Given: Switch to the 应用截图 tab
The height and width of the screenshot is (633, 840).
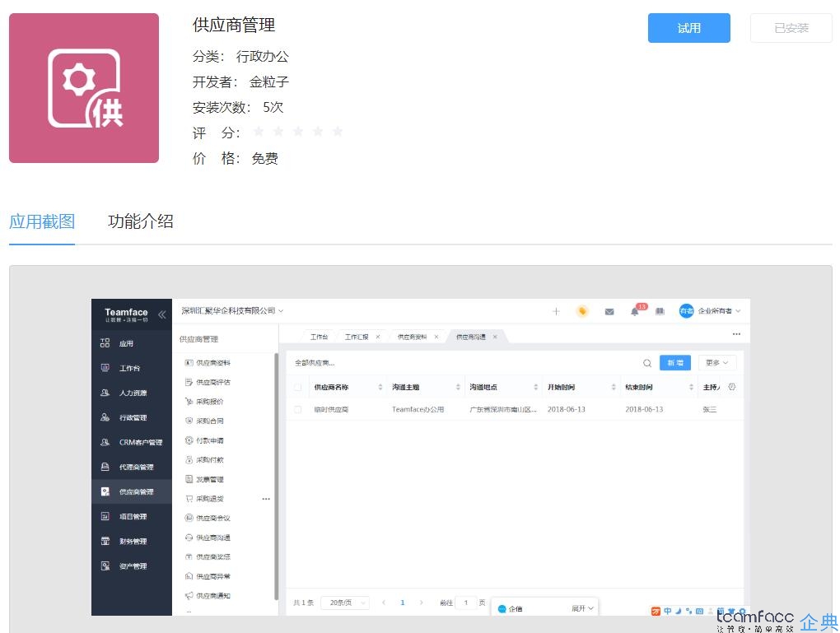Looking at the screenshot, I should click(42, 221).
